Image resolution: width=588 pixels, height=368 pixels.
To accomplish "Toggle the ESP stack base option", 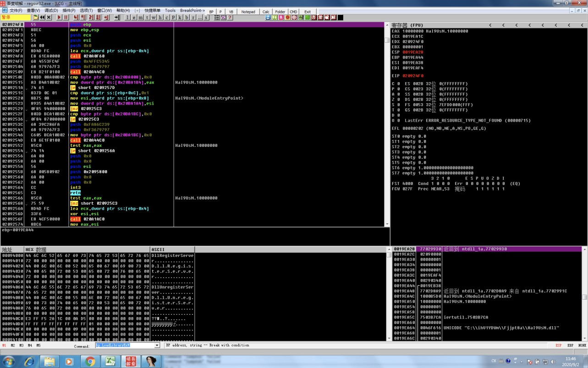I will pyautogui.click(x=558, y=345).
